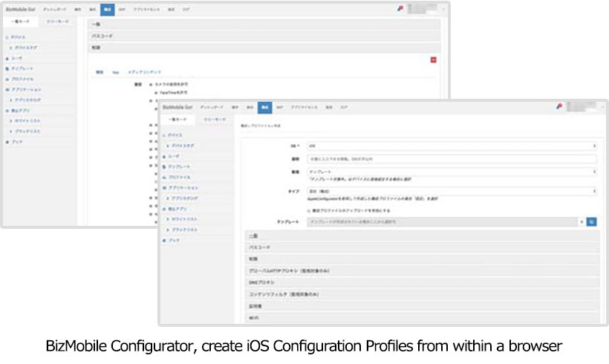Open the 種類 dropdown showing テンプレート

(452, 172)
